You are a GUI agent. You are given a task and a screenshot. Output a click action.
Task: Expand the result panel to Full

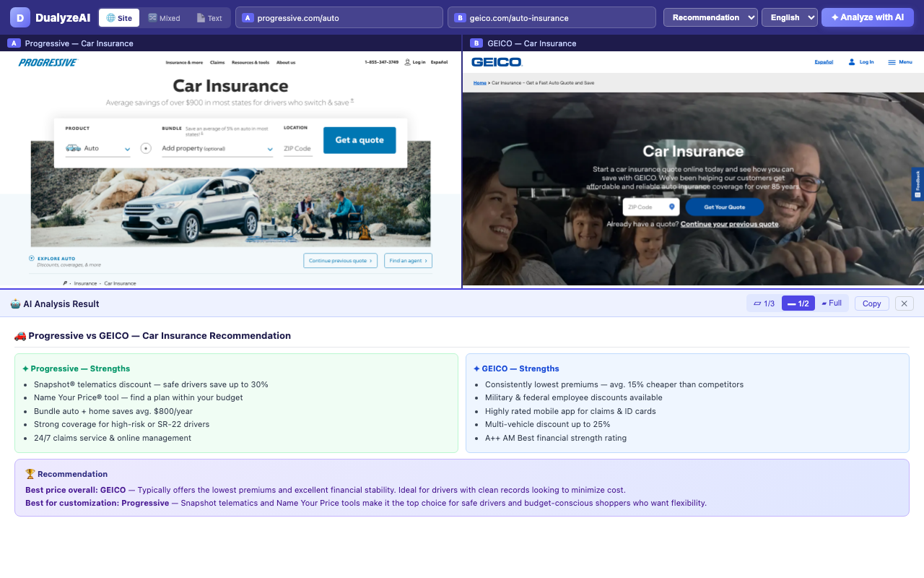(832, 303)
